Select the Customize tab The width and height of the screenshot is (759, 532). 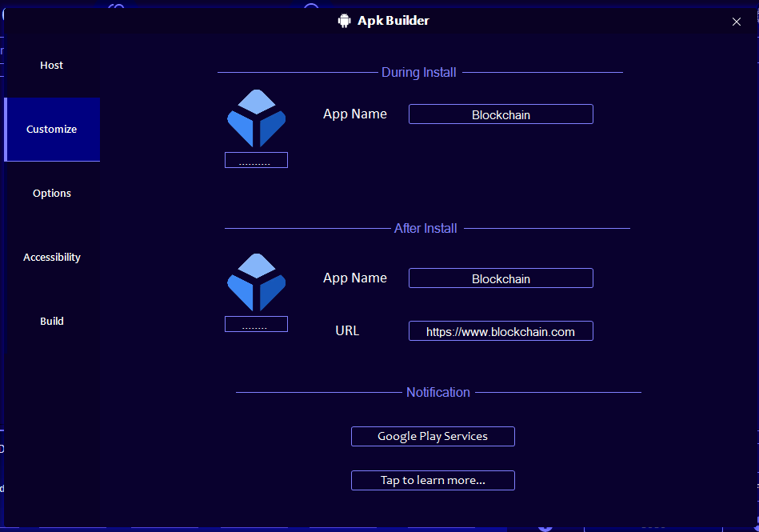pyautogui.click(x=52, y=130)
